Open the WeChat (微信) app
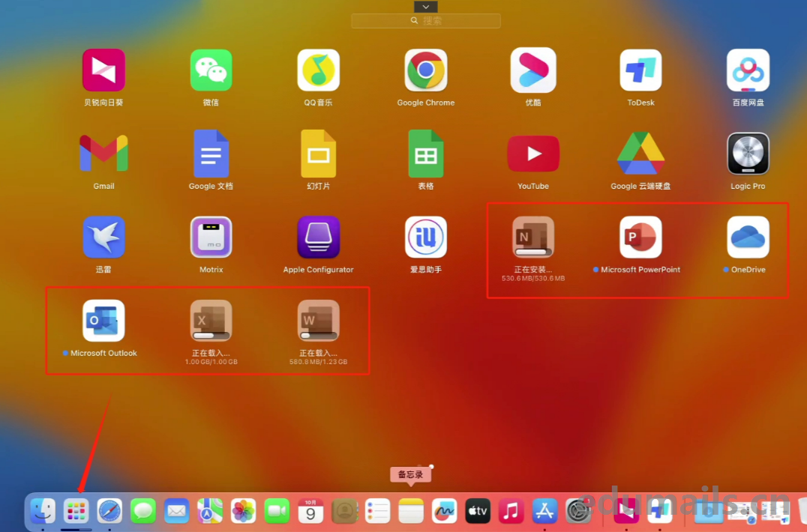 coord(211,70)
